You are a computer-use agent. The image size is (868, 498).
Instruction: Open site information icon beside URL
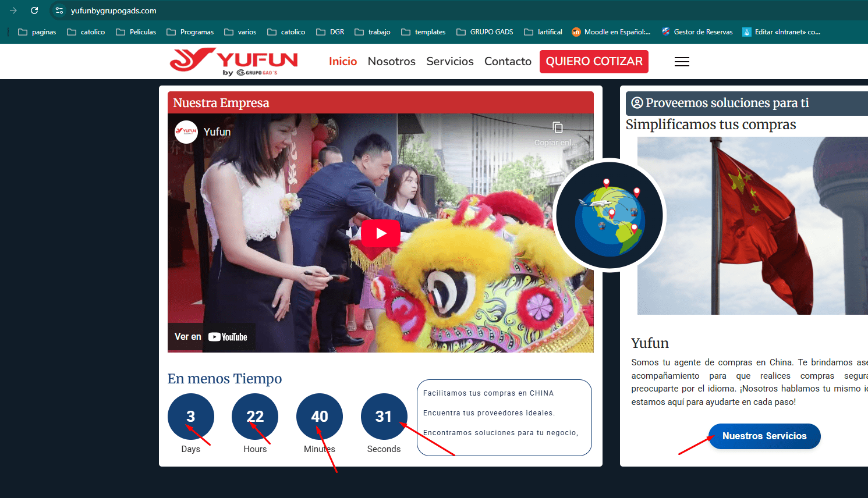tap(59, 10)
